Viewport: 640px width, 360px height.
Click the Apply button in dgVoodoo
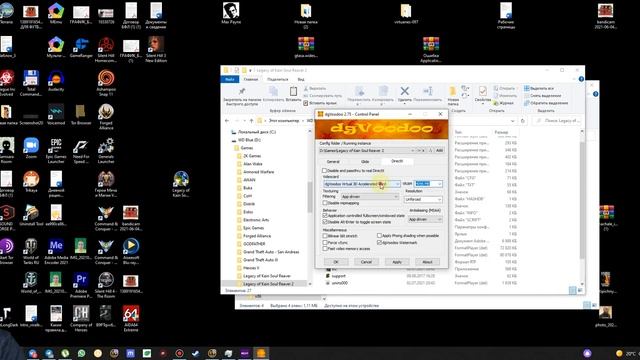pyautogui.click(x=397, y=262)
